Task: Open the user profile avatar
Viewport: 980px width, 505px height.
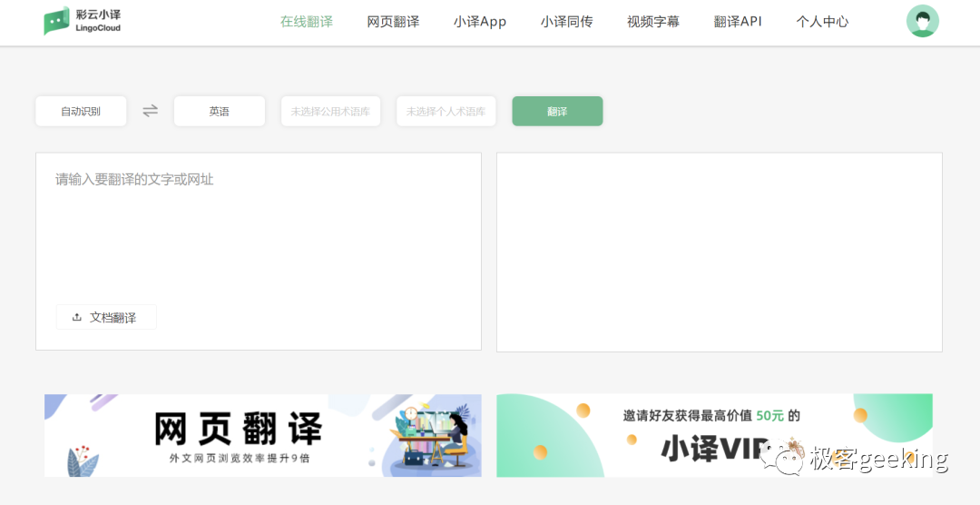Action: pos(922,21)
